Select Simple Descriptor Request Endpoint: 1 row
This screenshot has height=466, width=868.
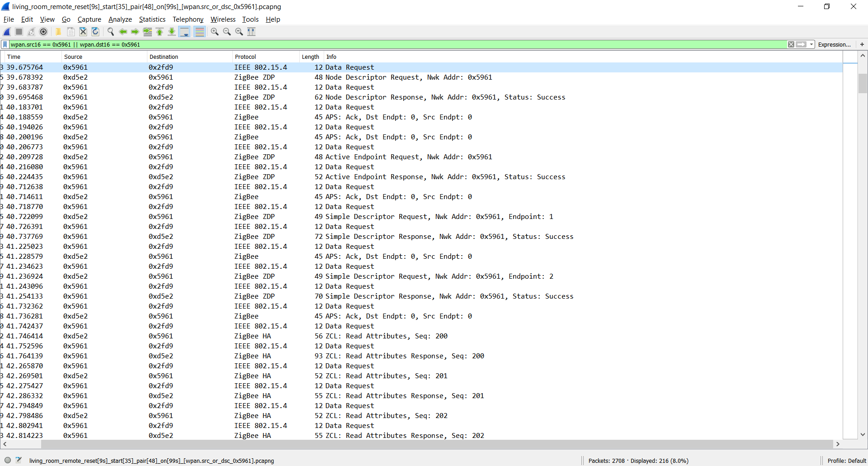coord(421,217)
